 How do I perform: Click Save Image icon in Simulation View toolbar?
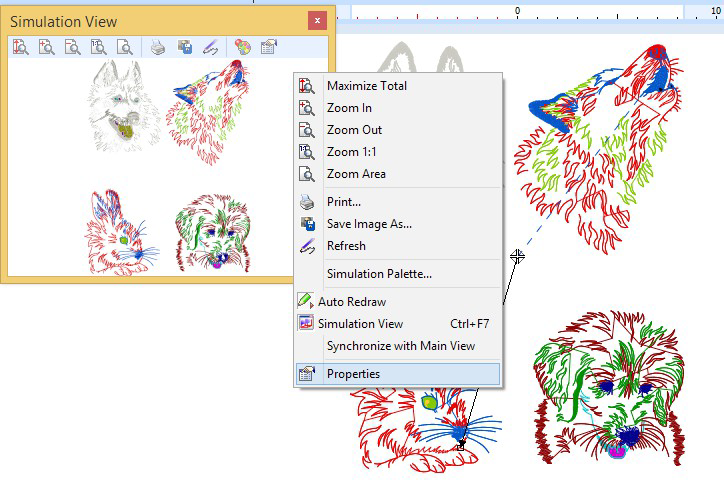[184, 47]
